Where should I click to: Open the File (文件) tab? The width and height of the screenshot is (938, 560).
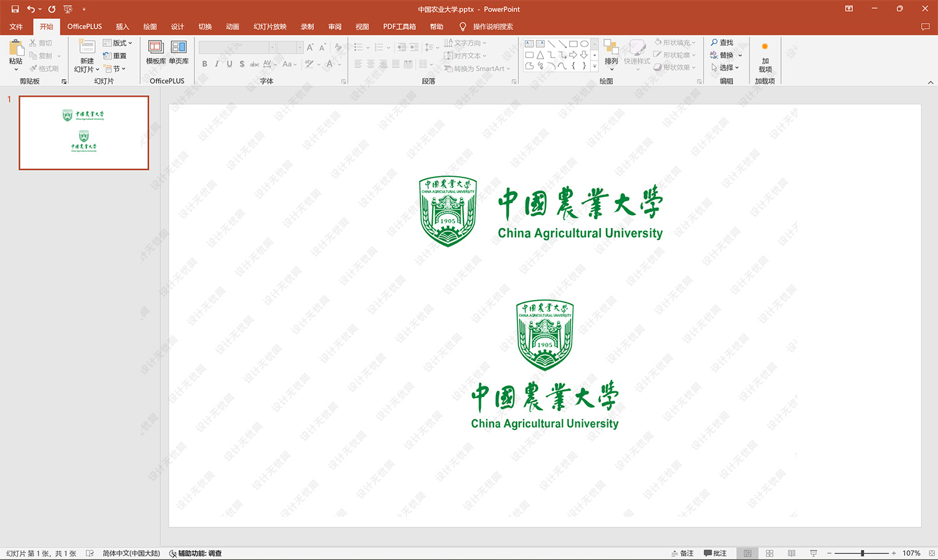pyautogui.click(x=16, y=26)
